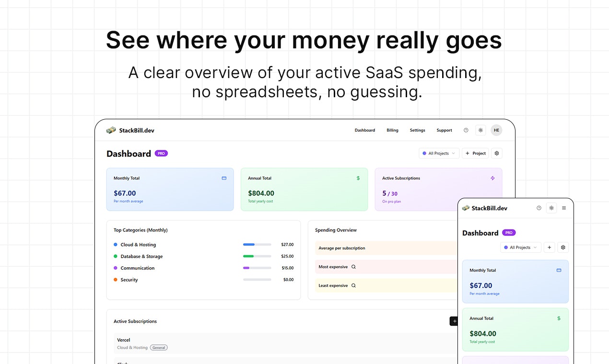Click the Database & Storage progress bar
609x364 pixels.
[257, 256]
